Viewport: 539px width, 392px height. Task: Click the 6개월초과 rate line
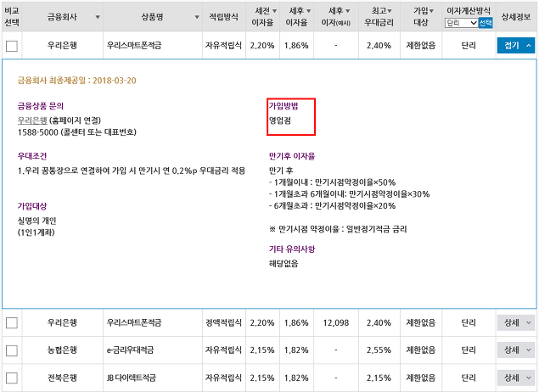[x=333, y=206]
